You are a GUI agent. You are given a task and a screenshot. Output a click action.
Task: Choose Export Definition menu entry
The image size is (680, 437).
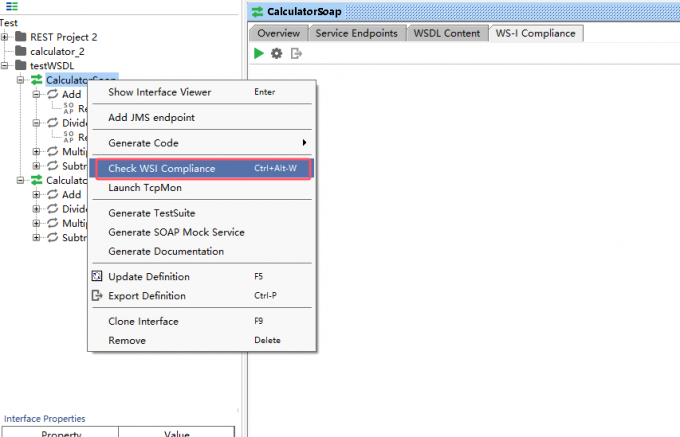(202, 295)
